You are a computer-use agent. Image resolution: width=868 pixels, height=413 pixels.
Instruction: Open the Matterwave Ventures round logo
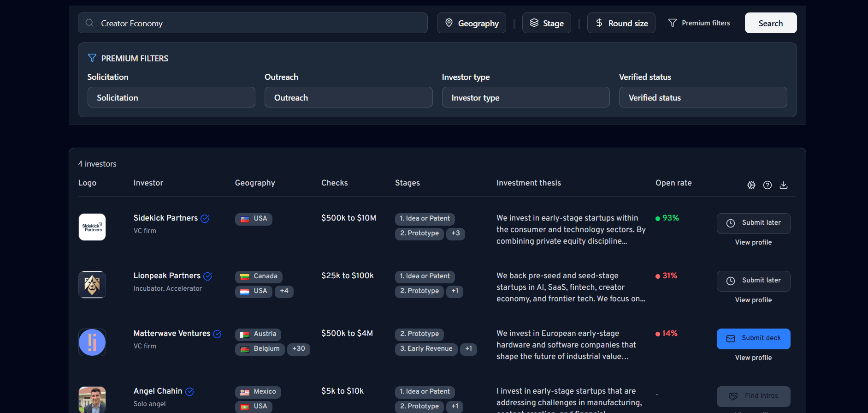(92, 342)
